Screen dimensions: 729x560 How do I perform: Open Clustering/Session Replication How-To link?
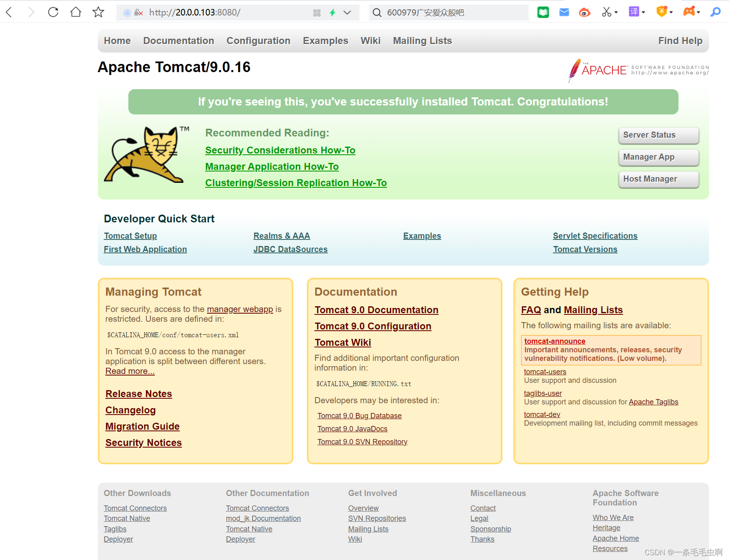296,183
